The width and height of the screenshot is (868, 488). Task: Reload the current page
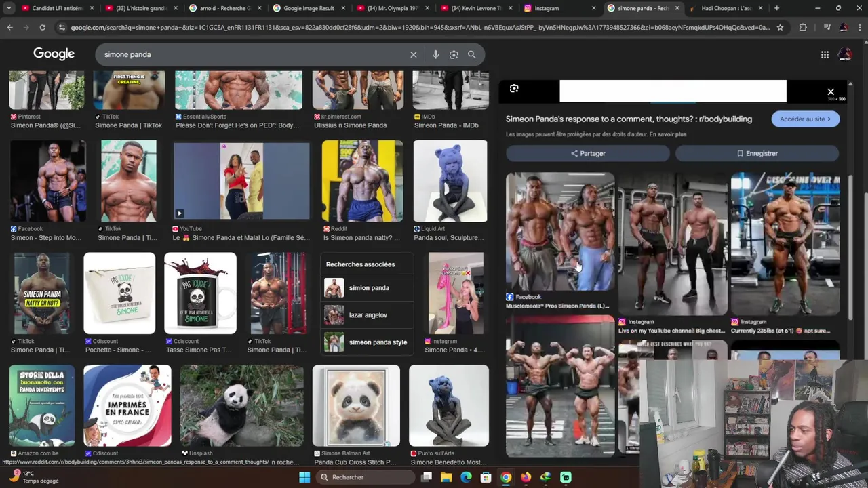[42, 27]
